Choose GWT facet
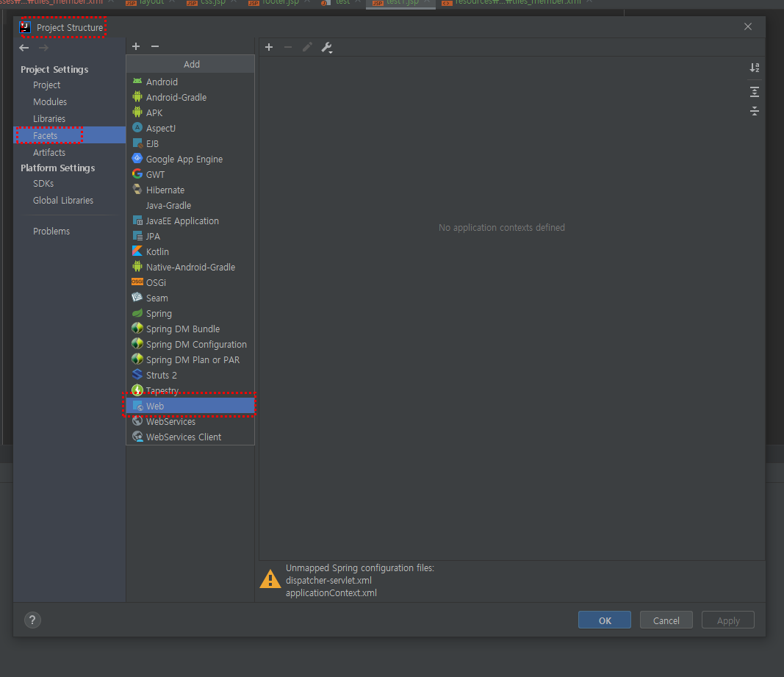 pos(190,175)
